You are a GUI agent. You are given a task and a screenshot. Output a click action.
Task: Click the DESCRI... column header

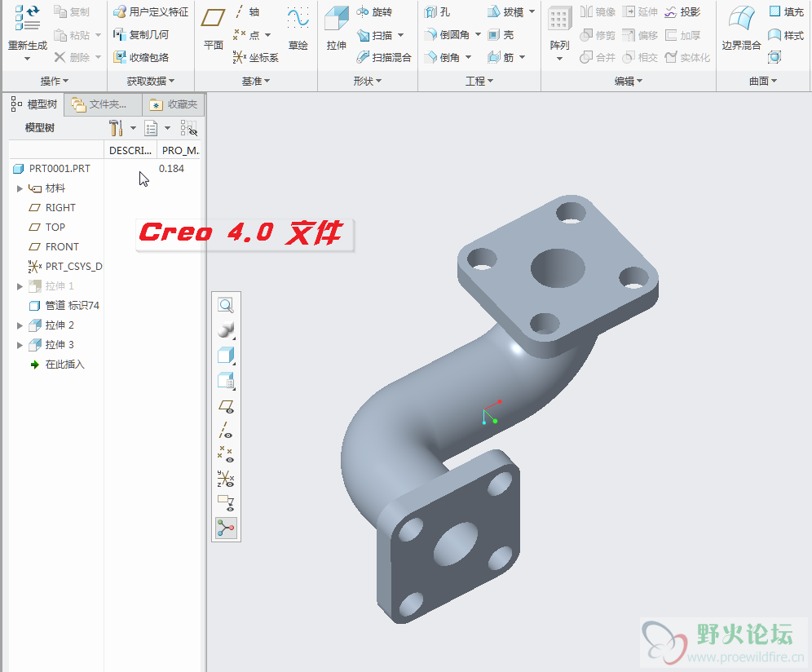pyautogui.click(x=130, y=150)
